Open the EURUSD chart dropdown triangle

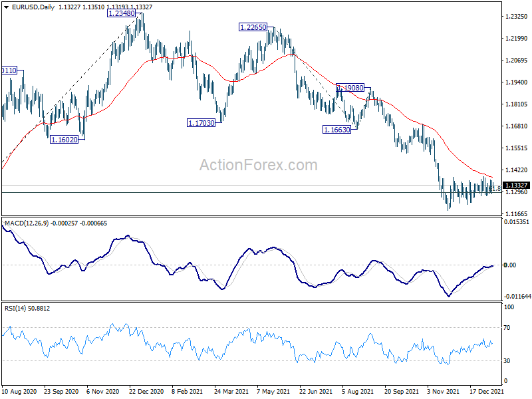[x=7, y=7]
